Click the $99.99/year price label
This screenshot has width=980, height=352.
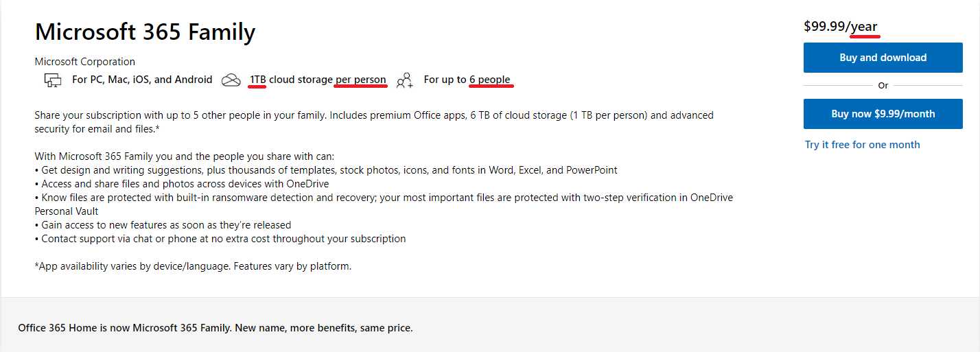pyautogui.click(x=841, y=27)
